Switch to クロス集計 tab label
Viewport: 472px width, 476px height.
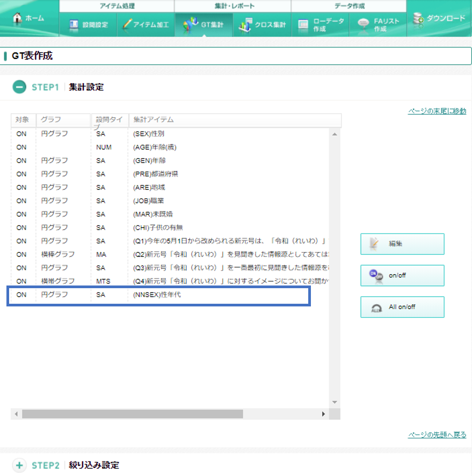[270, 25]
